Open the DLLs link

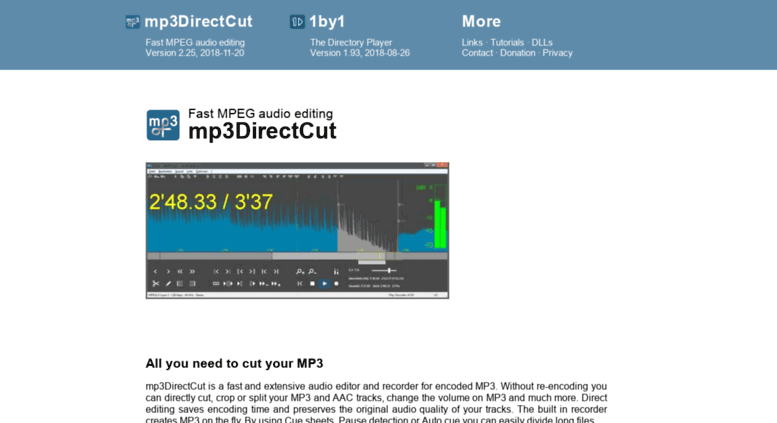pyautogui.click(x=542, y=43)
